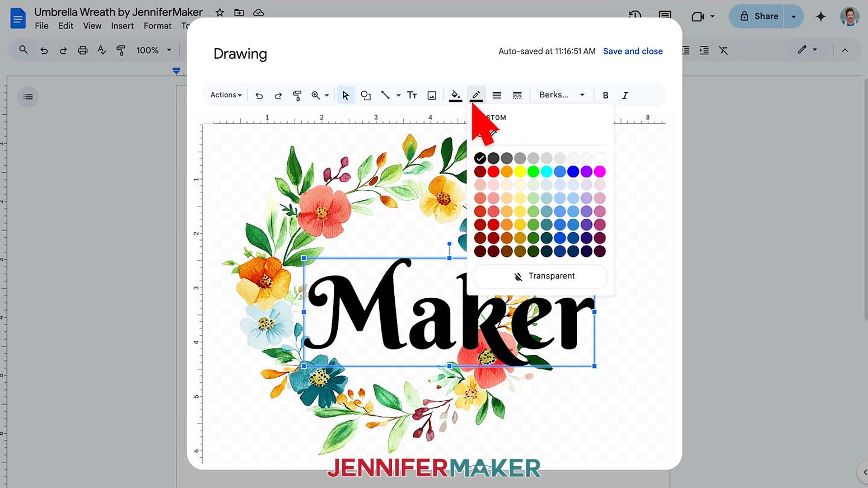Pick the orange swatch

click(507, 171)
